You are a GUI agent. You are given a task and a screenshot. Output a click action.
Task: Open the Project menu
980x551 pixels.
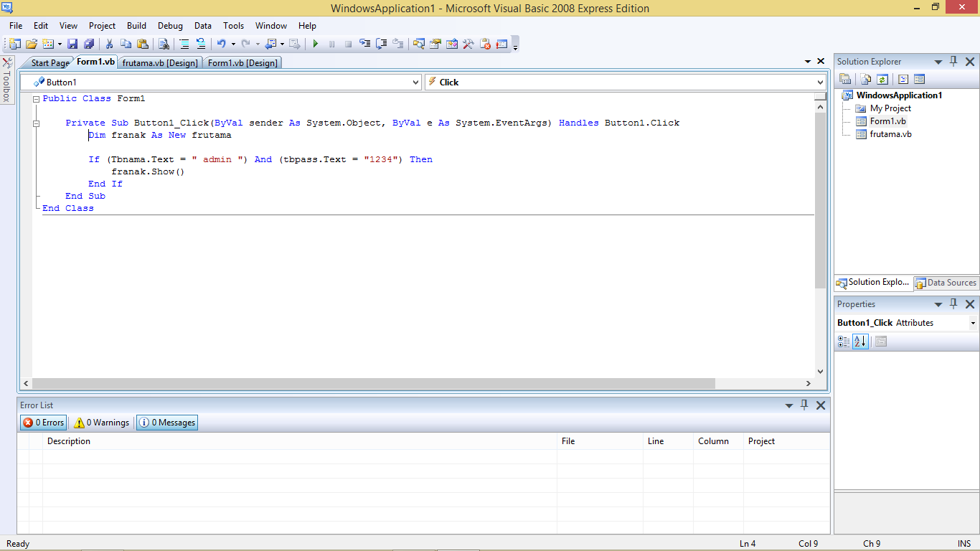[x=102, y=26]
